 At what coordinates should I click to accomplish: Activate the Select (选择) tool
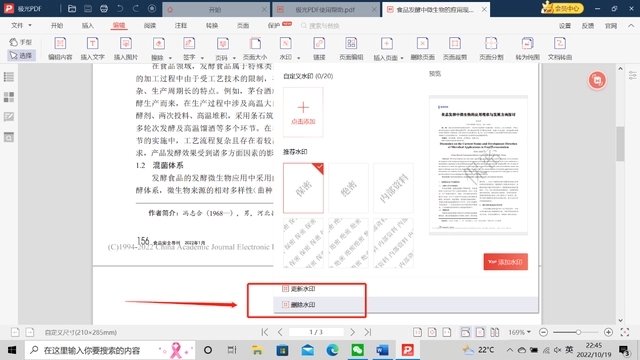pos(21,55)
